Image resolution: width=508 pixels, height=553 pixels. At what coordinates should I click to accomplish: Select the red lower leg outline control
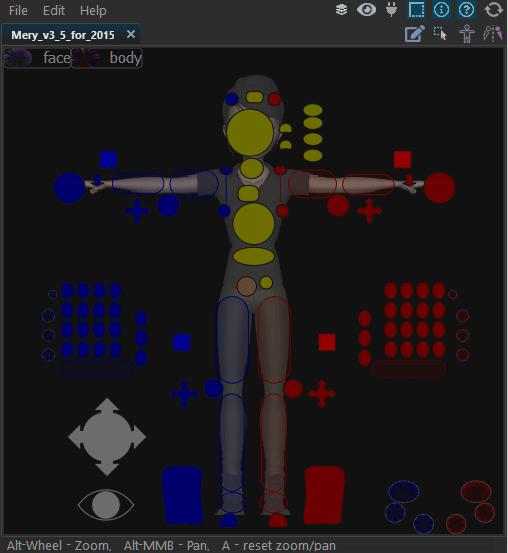(273, 442)
